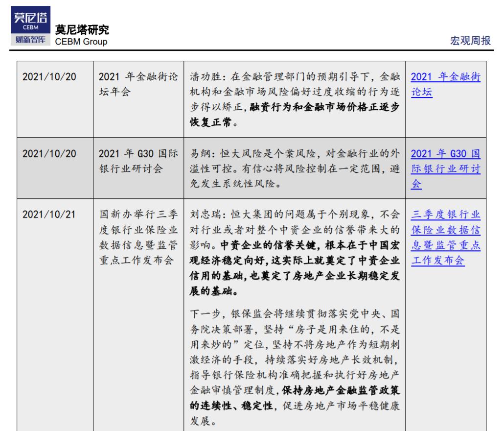
Task: Click the 下一步，银保监会 paragraph
Action: pos(295,367)
